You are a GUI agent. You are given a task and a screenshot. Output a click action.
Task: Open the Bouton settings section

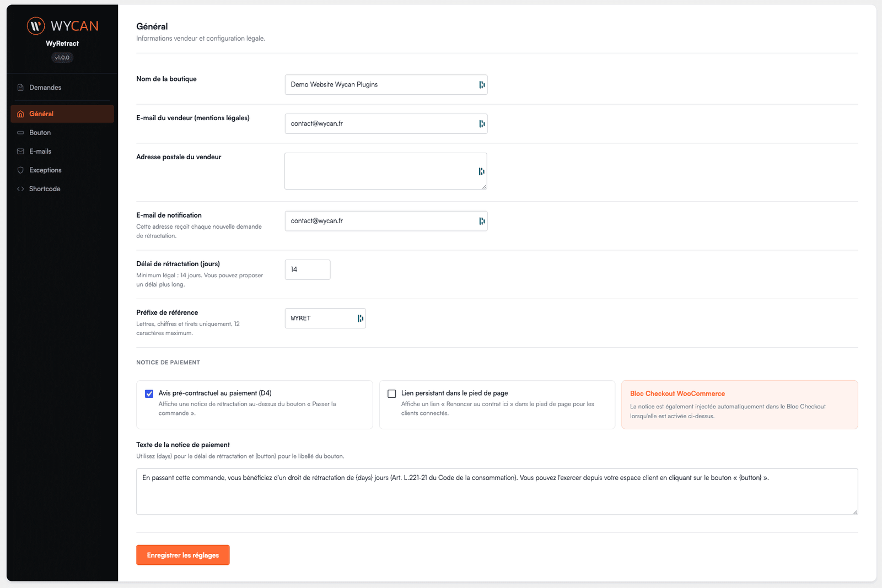(x=62, y=133)
